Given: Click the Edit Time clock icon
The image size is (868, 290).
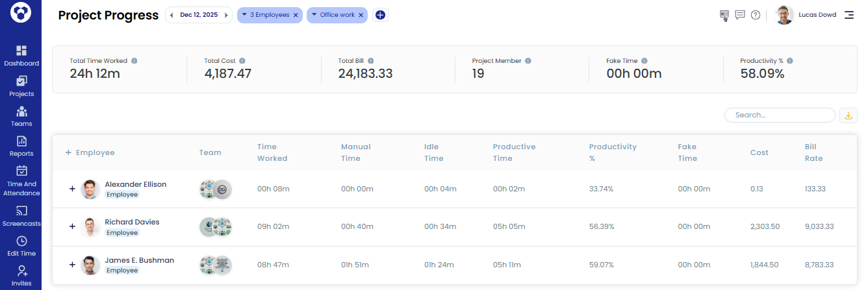Looking at the screenshot, I should click(21, 241).
